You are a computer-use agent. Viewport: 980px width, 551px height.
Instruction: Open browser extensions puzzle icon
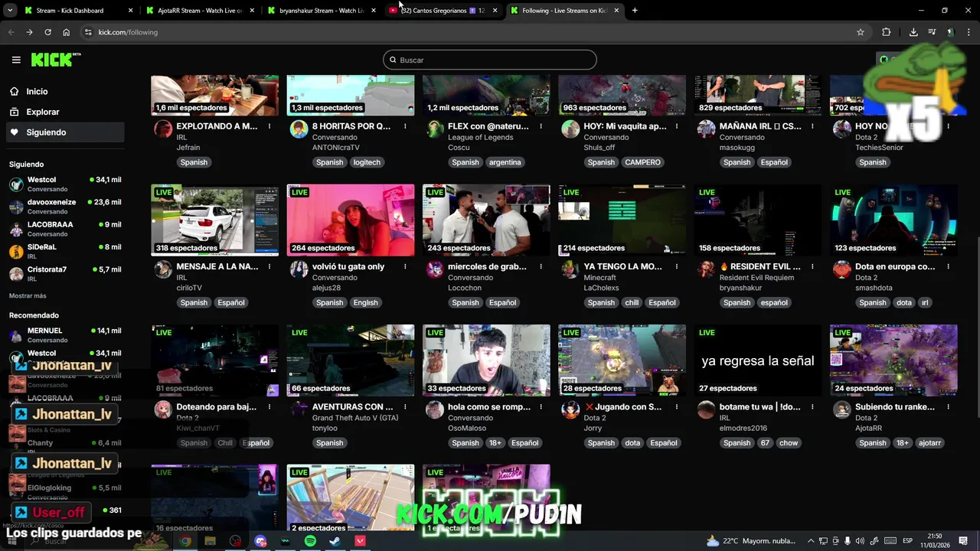coord(886,32)
